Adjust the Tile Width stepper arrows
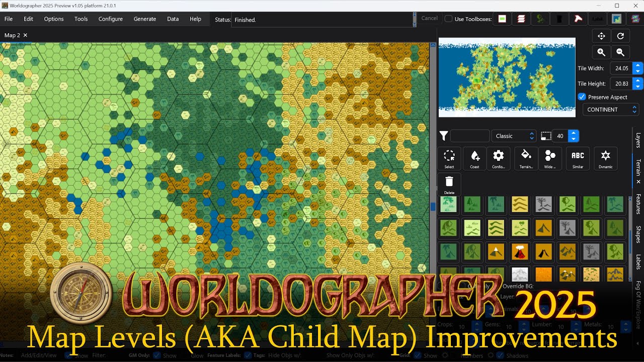Screen dimensions: 644x362 (638, 68)
